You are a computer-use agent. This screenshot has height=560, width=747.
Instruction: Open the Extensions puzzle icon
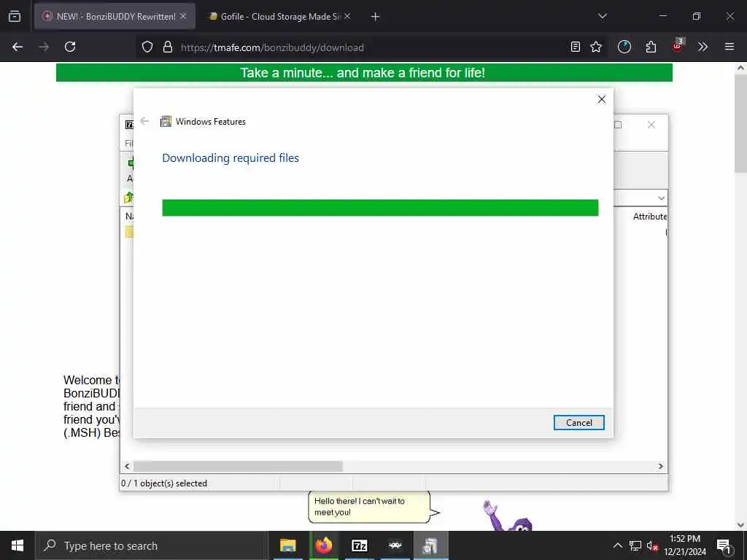[x=651, y=47]
